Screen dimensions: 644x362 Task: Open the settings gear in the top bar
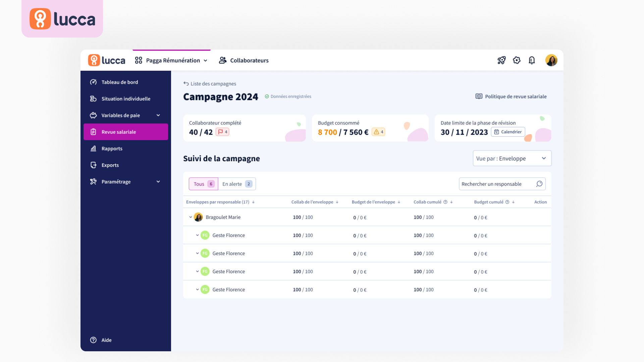coord(517,60)
